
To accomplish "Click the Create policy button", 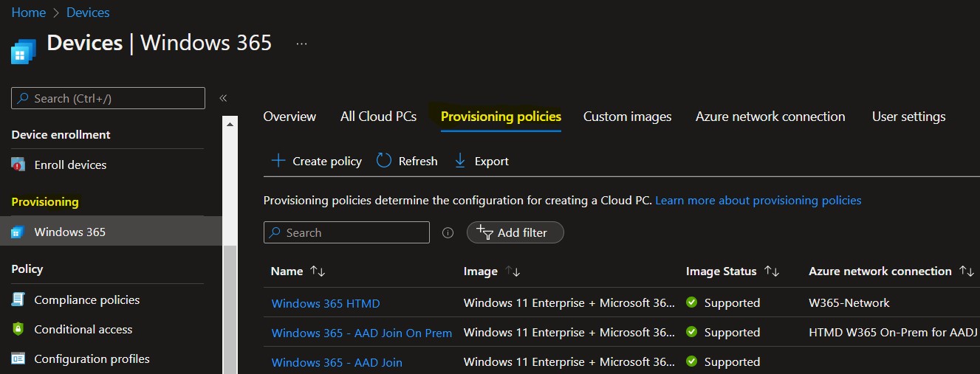I will pos(316,161).
